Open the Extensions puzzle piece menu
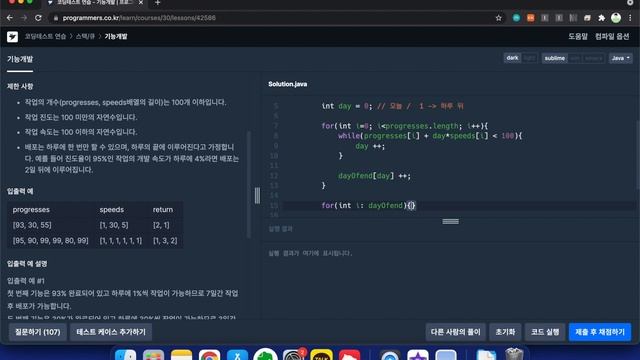 [601, 18]
